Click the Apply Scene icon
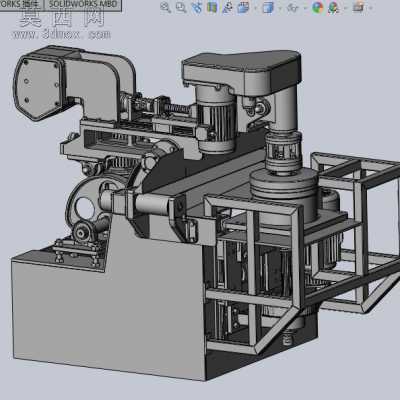Image resolution: width=400 pixels, height=400 pixels. click(333, 7)
